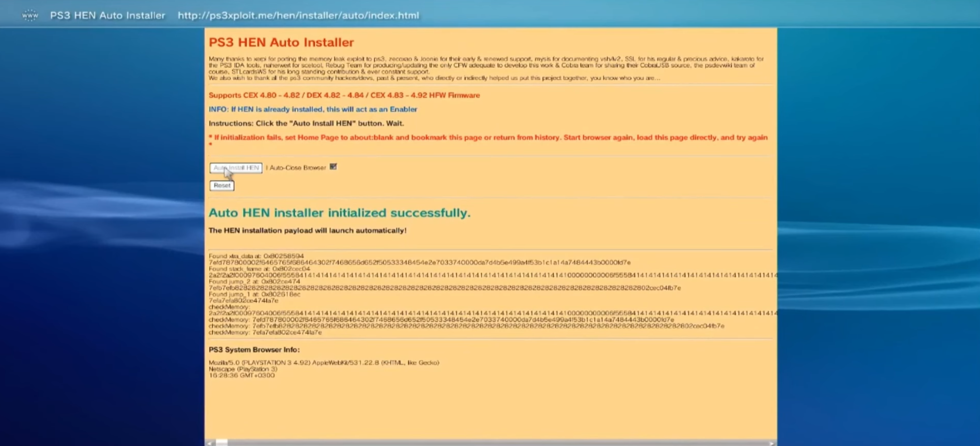
Task: Click the blue INFO Enabler notice
Action: [312, 109]
